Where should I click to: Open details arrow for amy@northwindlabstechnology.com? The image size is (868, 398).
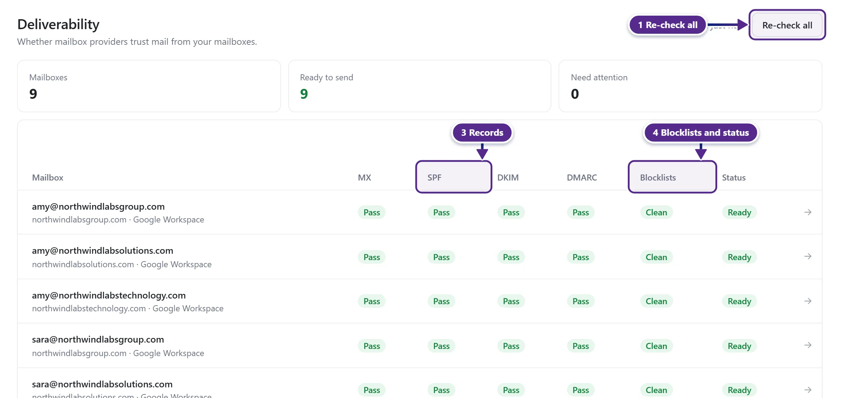(808, 301)
